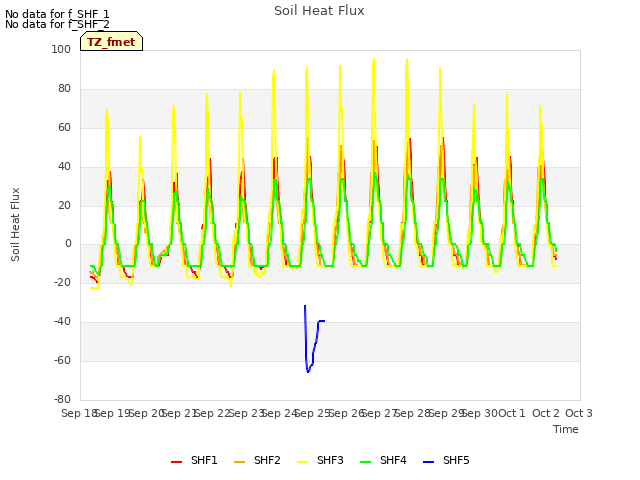
Task: Click the Sep 18 x-axis tick label
Action: tap(79, 413)
